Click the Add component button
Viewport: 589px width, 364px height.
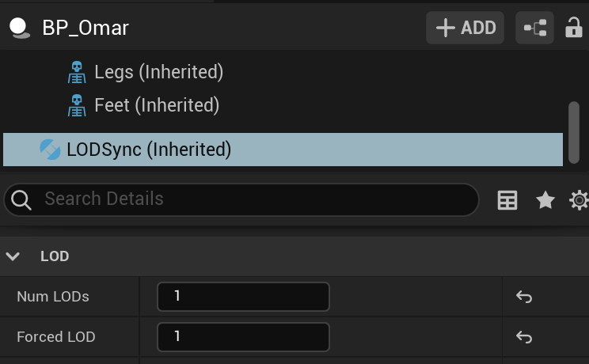pyautogui.click(x=465, y=28)
